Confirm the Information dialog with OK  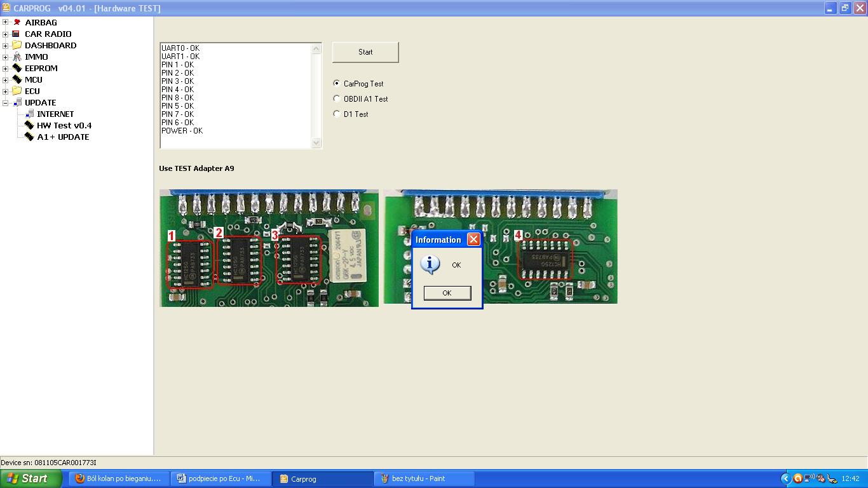tap(447, 292)
